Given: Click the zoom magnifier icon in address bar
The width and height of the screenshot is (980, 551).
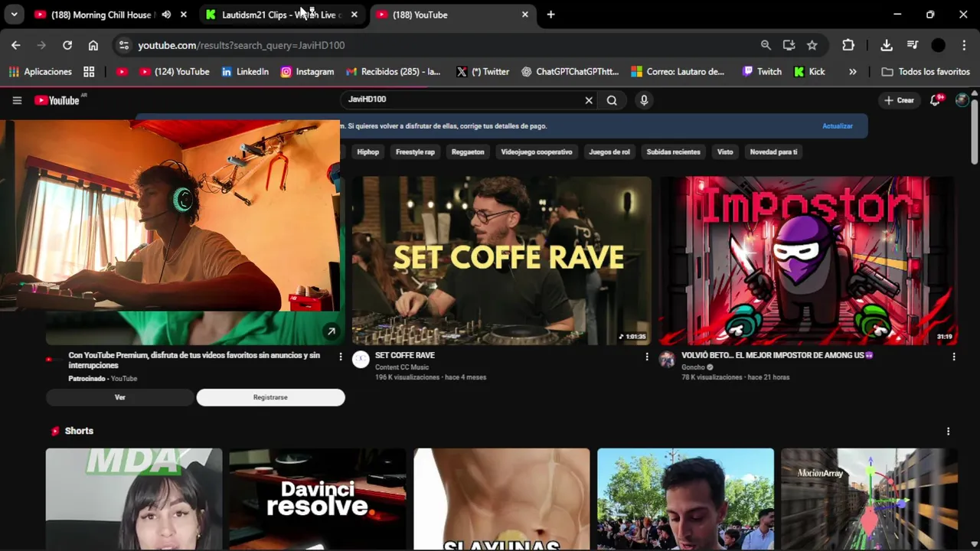Looking at the screenshot, I should 766,45.
